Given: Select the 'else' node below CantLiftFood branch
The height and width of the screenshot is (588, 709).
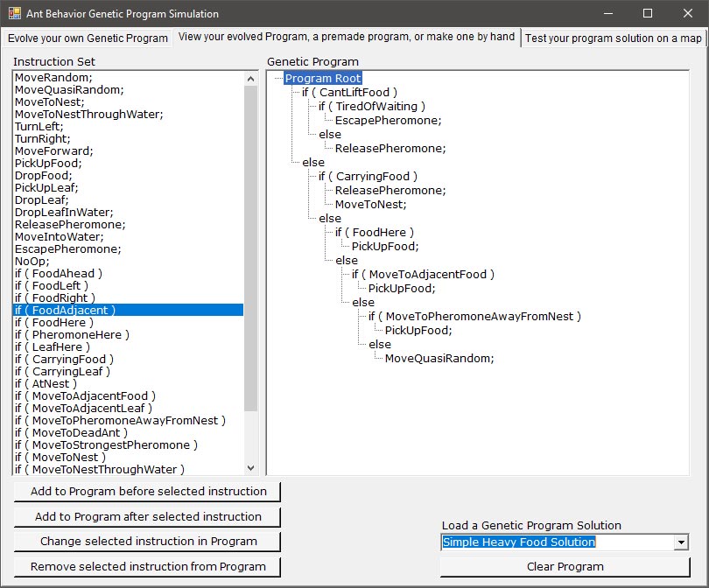Looking at the screenshot, I should (x=313, y=162).
